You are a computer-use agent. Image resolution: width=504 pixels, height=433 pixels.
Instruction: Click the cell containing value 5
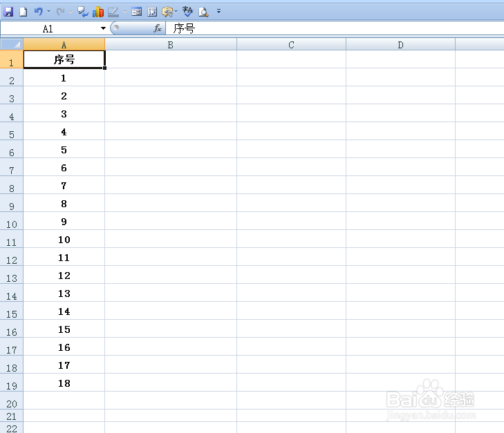64,150
